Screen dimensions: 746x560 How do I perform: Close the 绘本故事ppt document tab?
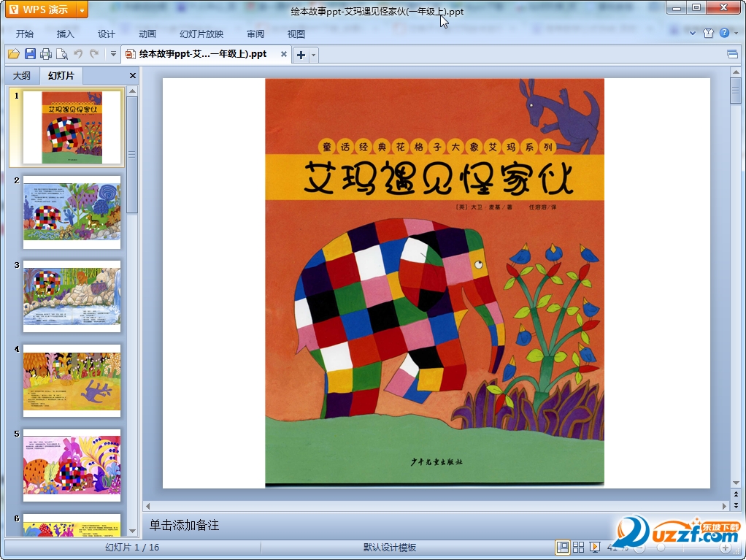[283, 54]
